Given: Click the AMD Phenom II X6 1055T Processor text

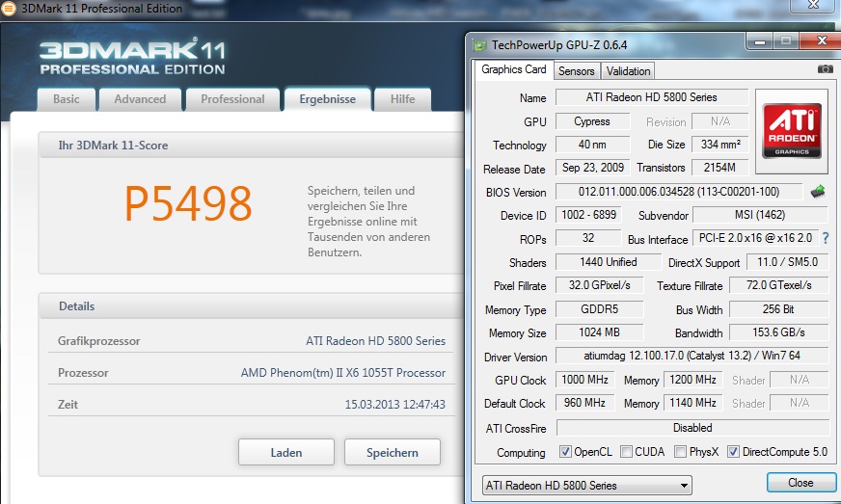Looking at the screenshot, I should (343, 373).
